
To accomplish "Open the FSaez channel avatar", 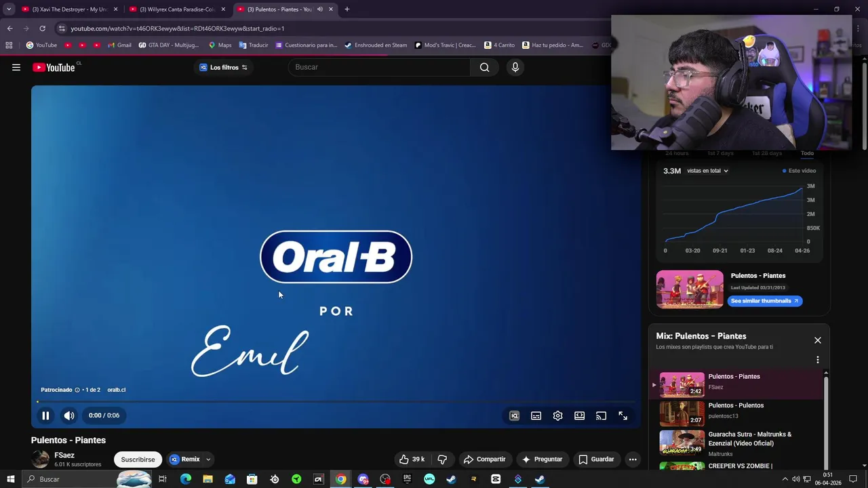I will pyautogui.click(x=41, y=460).
